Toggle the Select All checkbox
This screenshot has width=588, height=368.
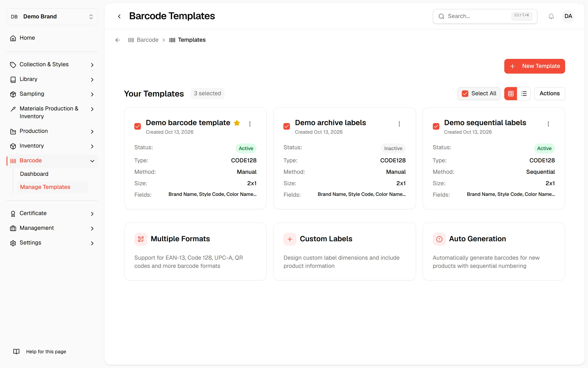pos(465,94)
